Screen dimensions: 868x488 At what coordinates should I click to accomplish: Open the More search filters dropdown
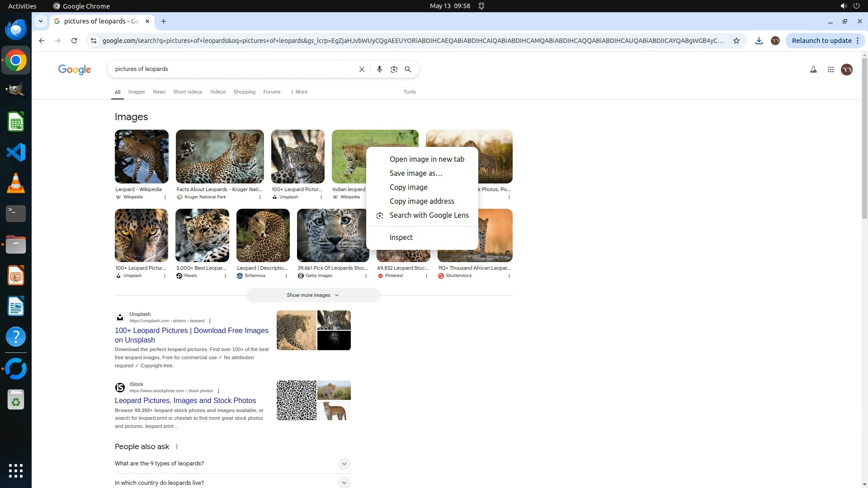click(x=299, y=92)
